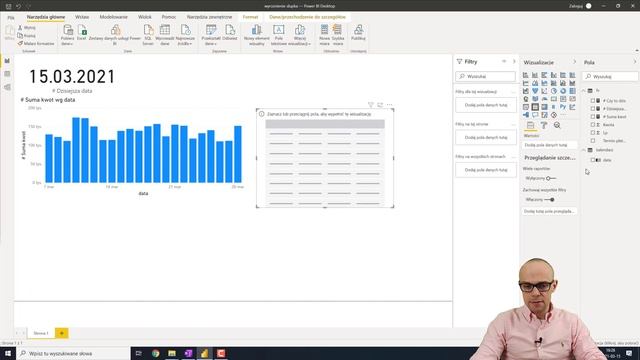Check the data field under kalendarz
The height and width of the screenshot is (360, 640).
pyautogui.click(x=593, y=160)
